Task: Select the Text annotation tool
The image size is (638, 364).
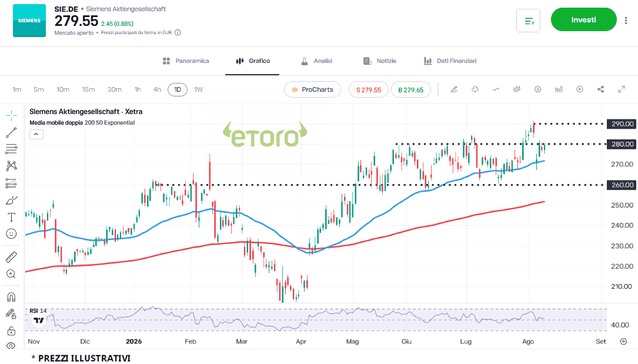Action: tap(11, 217)
